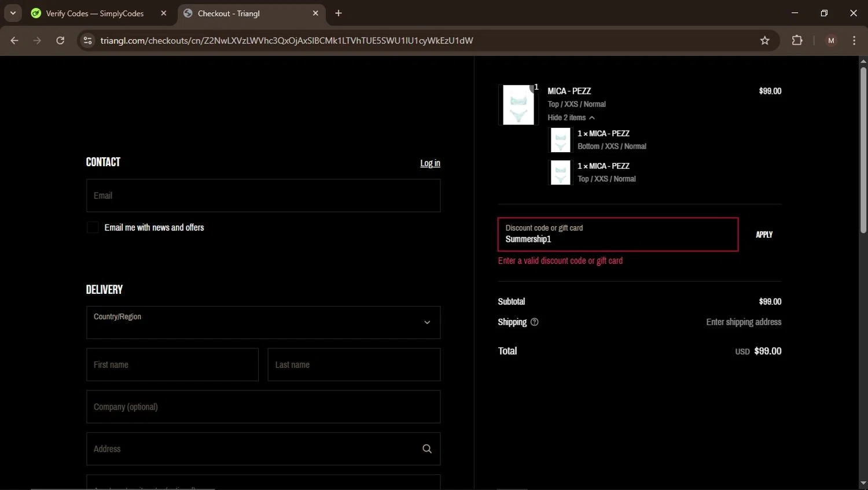Reload the checkout page

[x=60, y=40]
